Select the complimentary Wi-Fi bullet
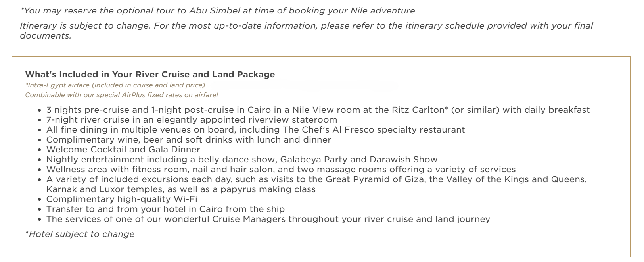The height and width of the screenshot is (262, 644). click(121, 199)
